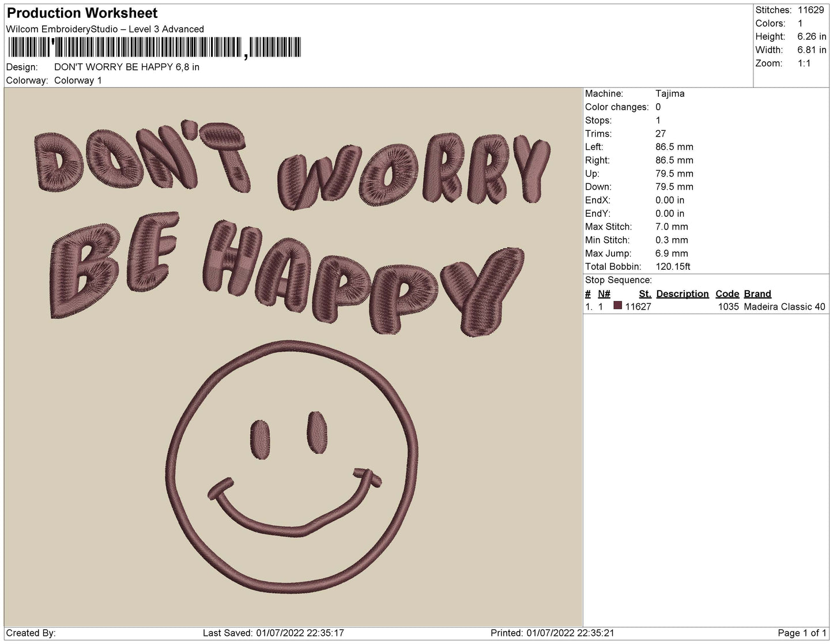This screenshot has height=644, width=833.
Task: Click the Colorway 1 value
Action: pyautogui.click(x=78, y=80)
